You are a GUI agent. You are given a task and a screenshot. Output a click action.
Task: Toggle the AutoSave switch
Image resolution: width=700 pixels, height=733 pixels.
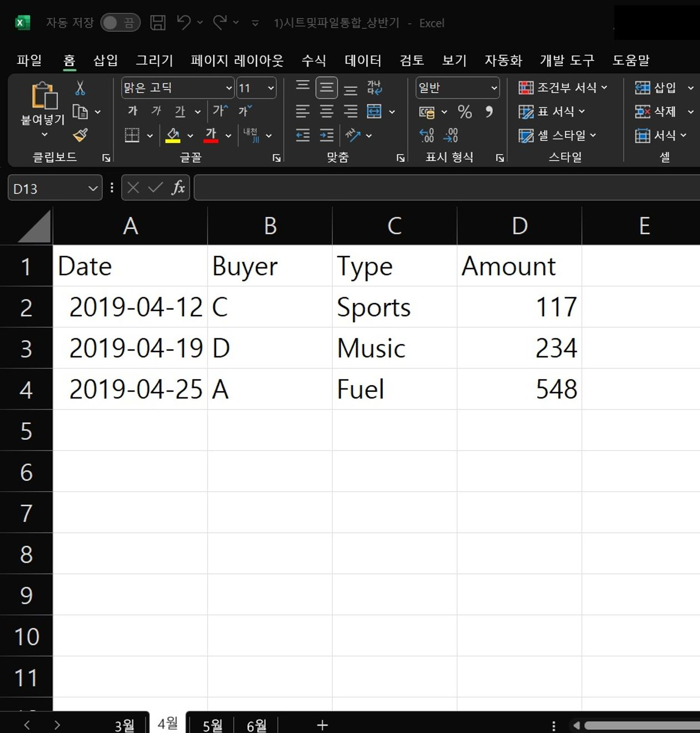tap(120, 23)
